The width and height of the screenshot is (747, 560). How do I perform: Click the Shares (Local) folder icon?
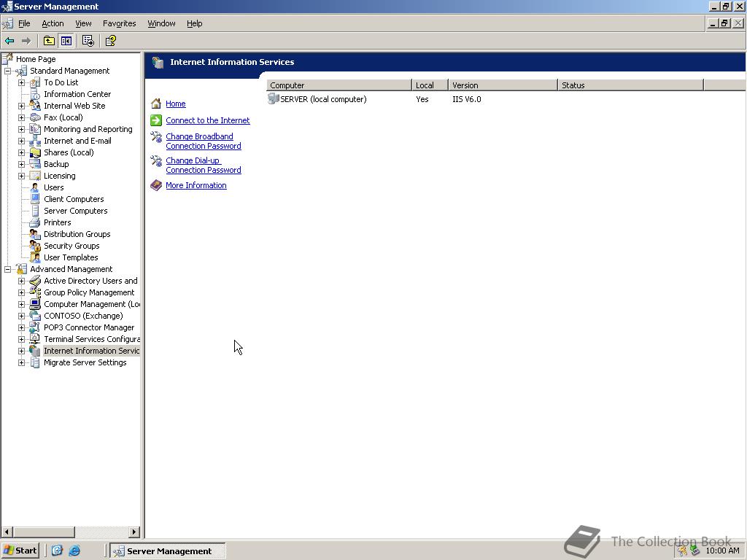[x=35, y=152]
